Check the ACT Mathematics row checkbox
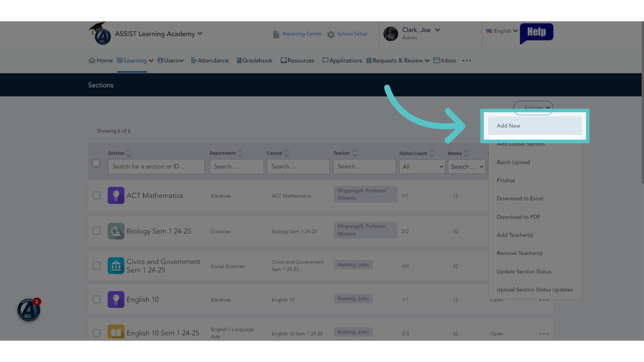The width and height of the screenshot is (644, 362). (x=97, y=195)
